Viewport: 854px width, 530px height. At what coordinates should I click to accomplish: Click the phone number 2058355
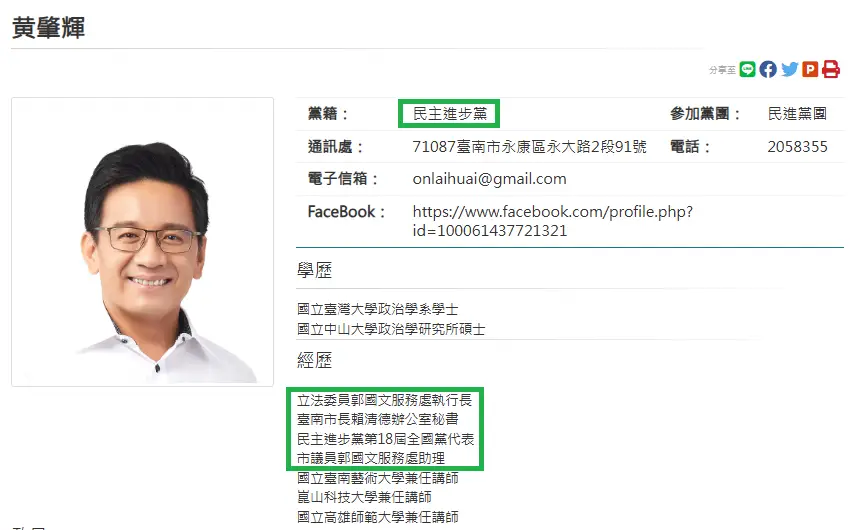point(797,147)
